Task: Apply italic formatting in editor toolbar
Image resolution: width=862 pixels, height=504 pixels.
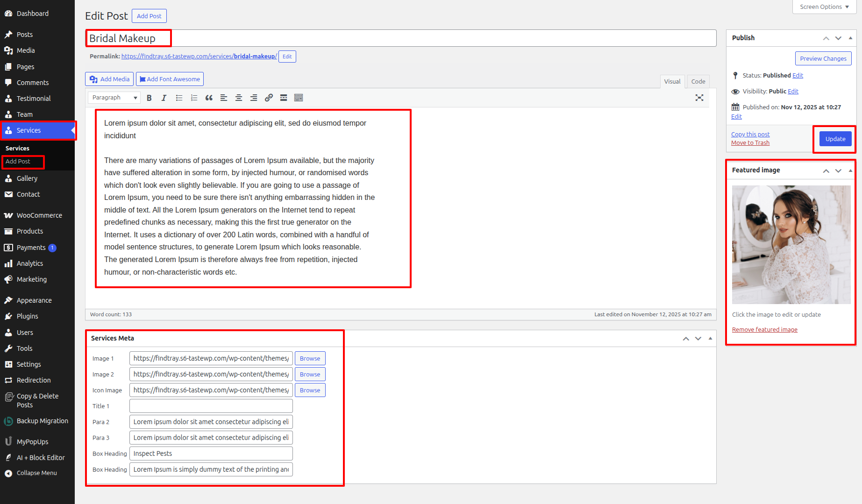Action: tap(164, 98)
